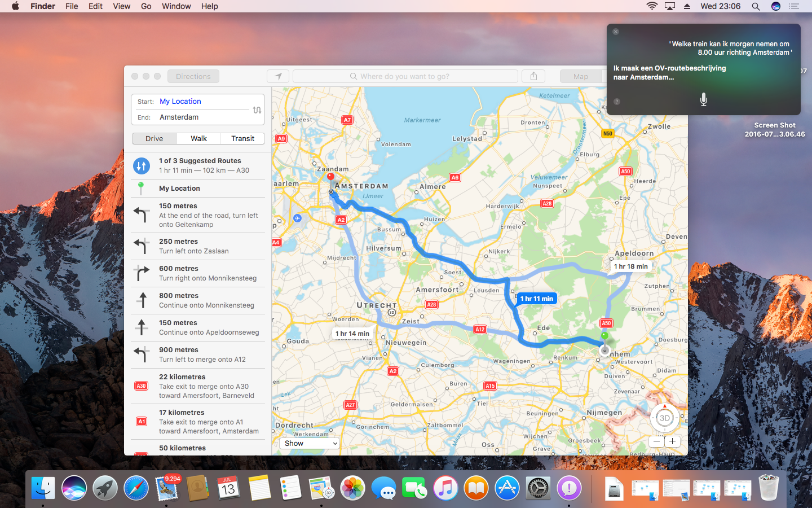Screen dimensions: 812x508
Task: Open App Store from the Dock
Action: click(x=507, y=488)
